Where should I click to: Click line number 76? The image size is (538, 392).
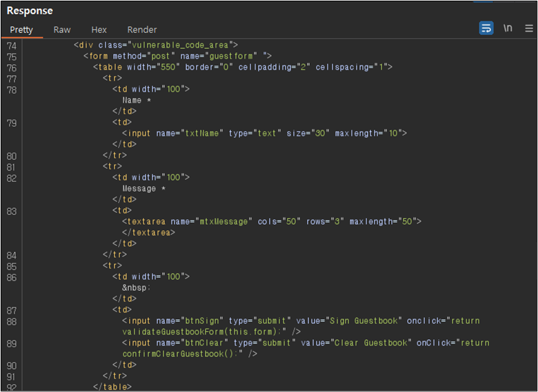tap(12, 68)
